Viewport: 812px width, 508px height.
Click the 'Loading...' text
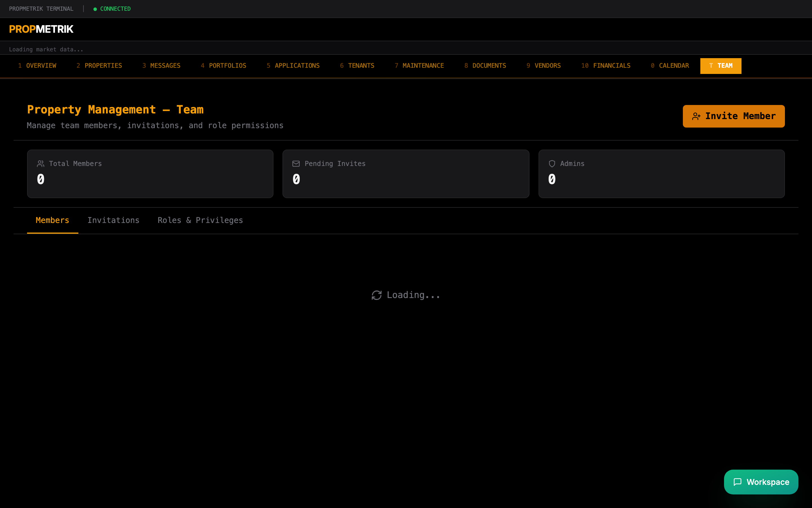pyautogui.click(x=413, y=295)
